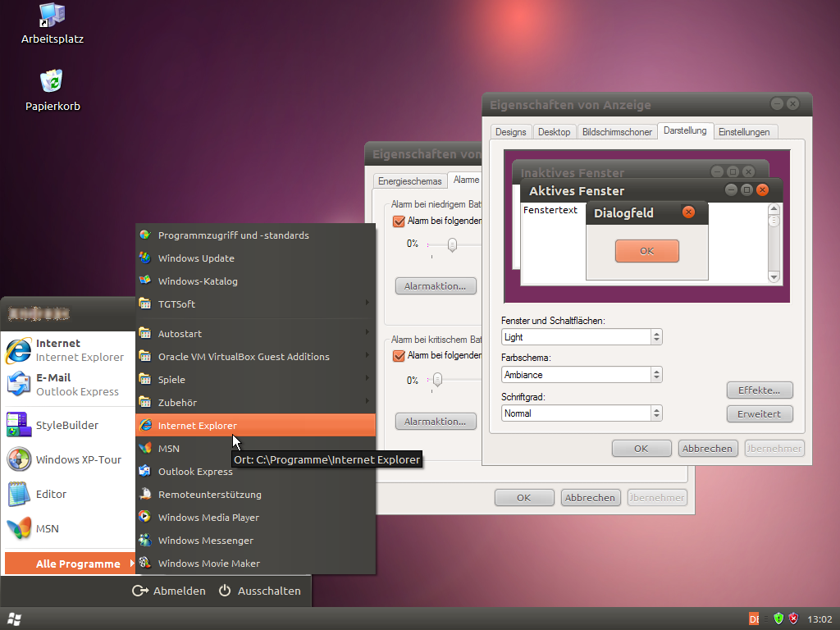Click the critical battery alarm slider handle
Image resolution: width=840 pixels, height=630 pixels.
tap(438, 380)
